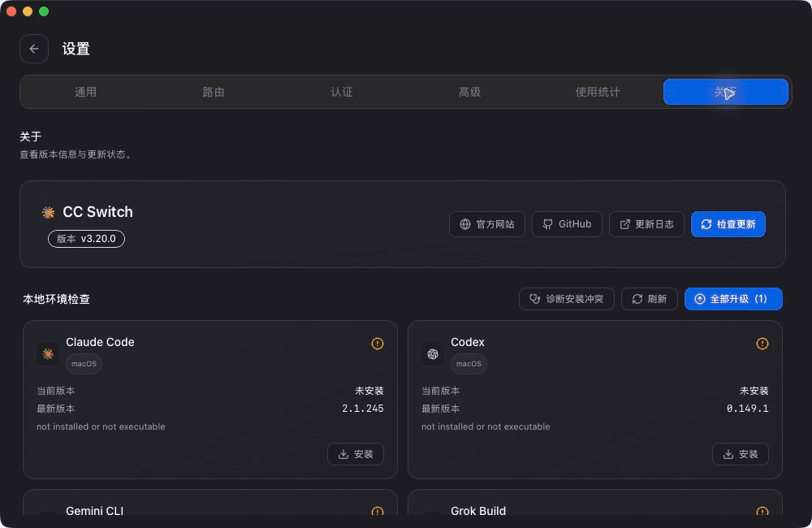Click the Claude Code card title
Viewport: 812px width, 528px height.
(100, 343)
